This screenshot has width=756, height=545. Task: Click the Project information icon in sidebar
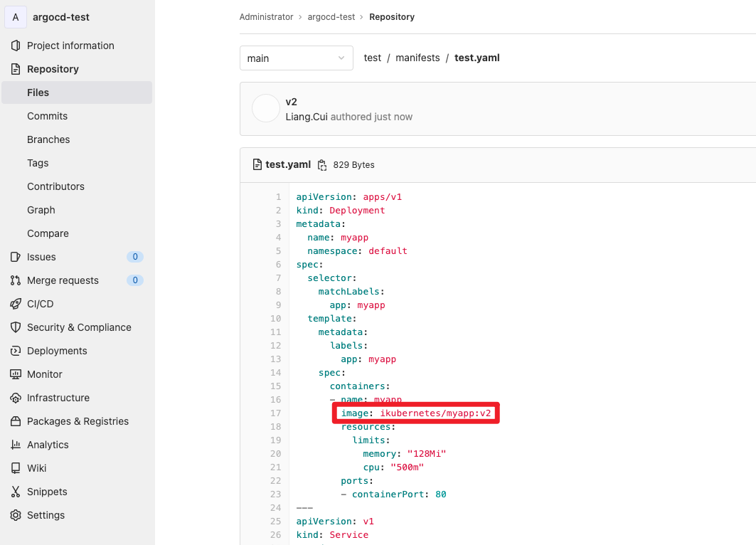pyautogui.click(x=16, y=46)
